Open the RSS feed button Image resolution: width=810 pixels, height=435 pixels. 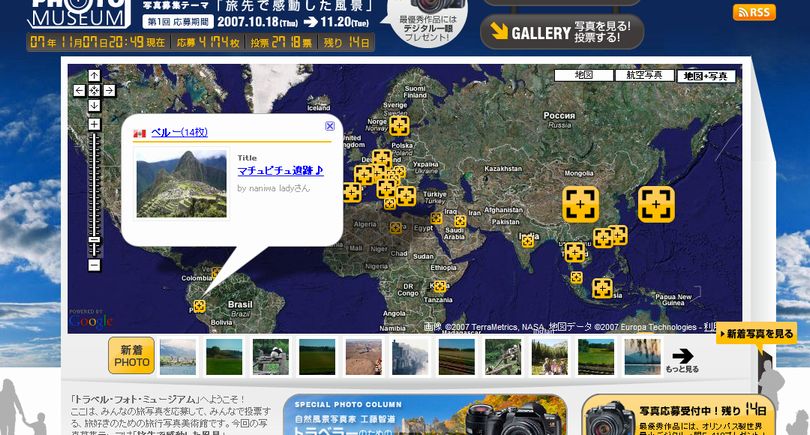pos(754,12)
